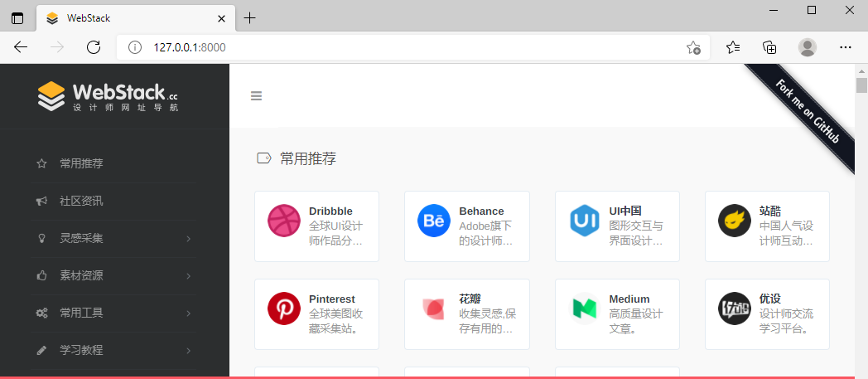
Task: Select 常用工具 in the sidebar
Action: point(81,313)
